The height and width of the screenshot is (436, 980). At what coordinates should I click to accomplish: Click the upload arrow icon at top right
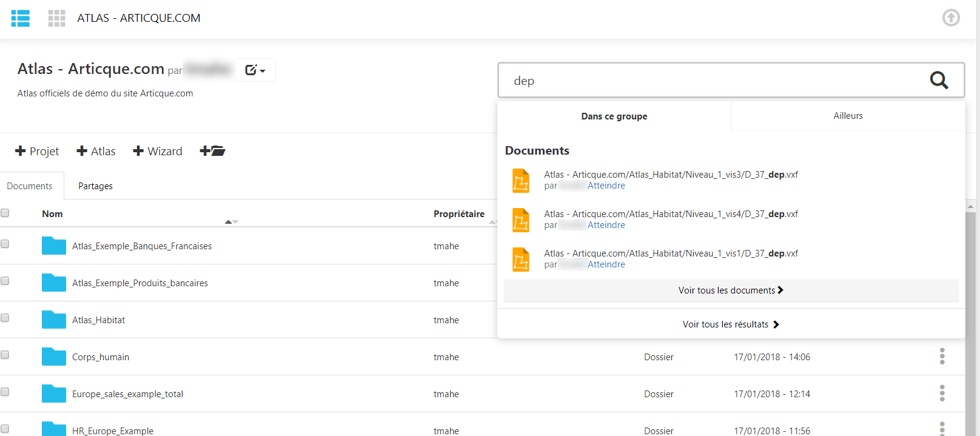951,18
